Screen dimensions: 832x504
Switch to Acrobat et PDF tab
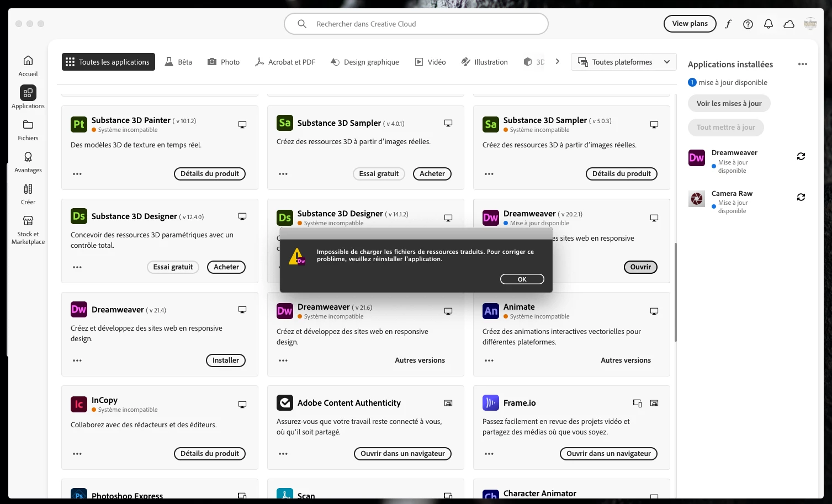(x=285, y=62)
